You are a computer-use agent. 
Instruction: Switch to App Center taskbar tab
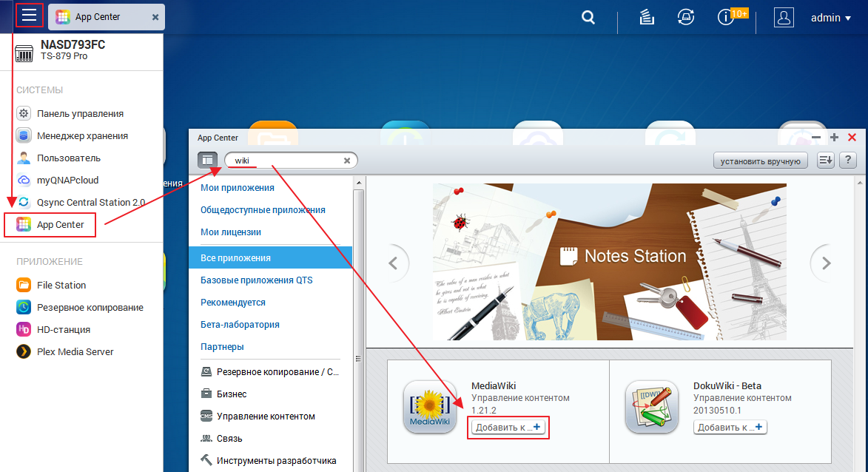(x=107, y=17)
